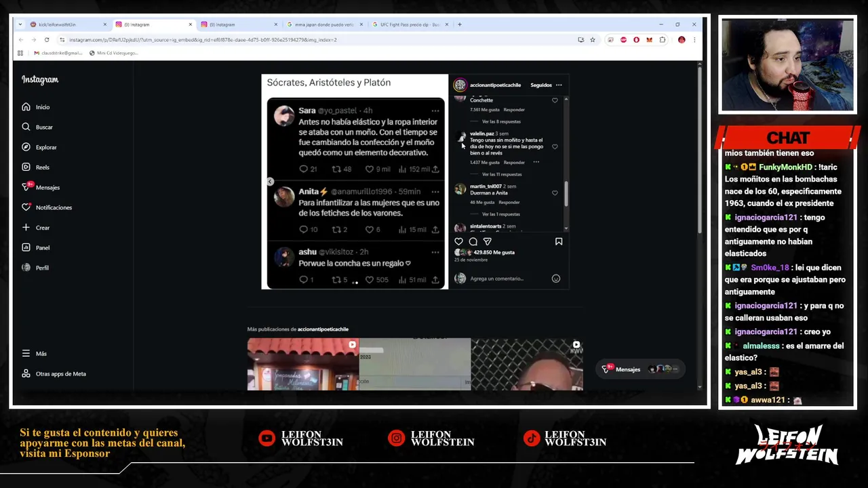Image resolution: width=868 pixels, height=488 pixels.
Task: Like martin_tnl007's comment
Action: point(555,193)
